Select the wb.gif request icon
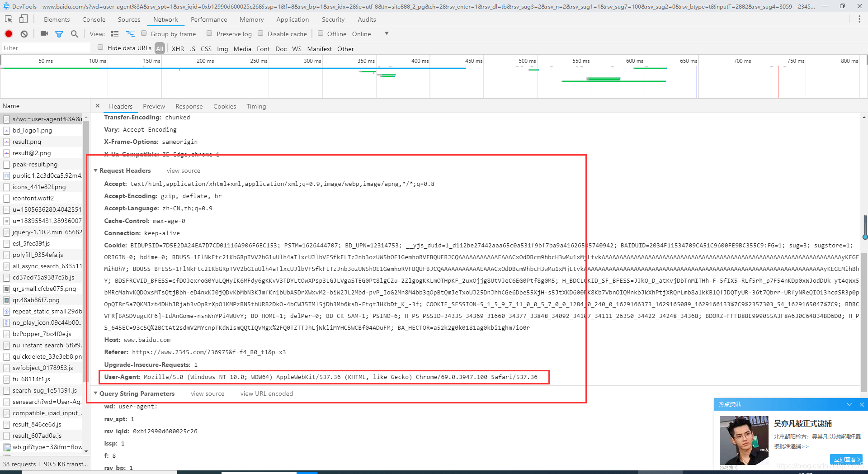The height and width of the screenshot is (474, 868). pyautogui.click(x=7, y=447)
